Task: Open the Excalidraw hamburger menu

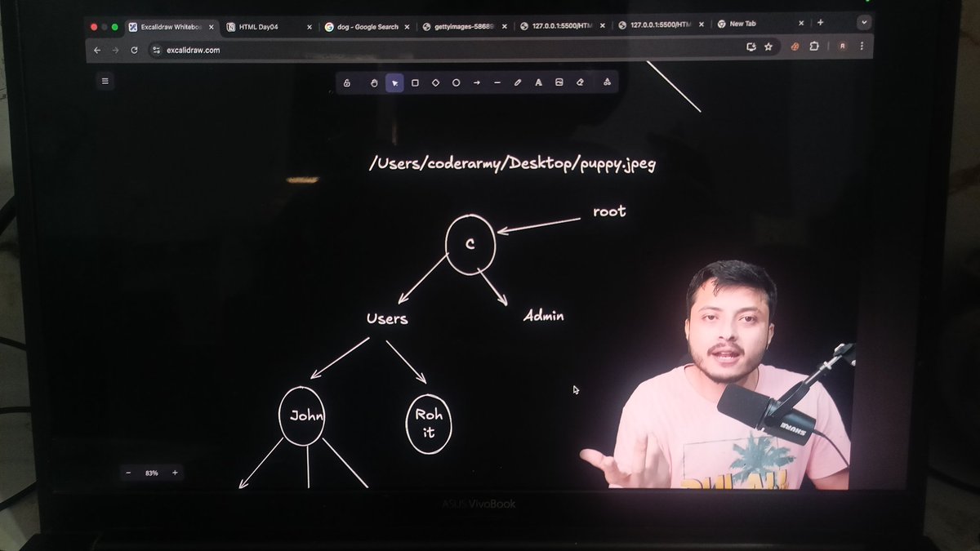Action: pos(105,82)
